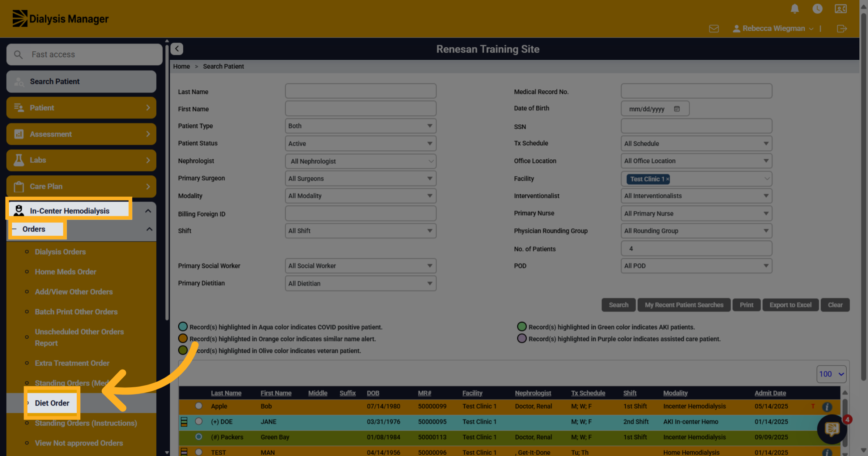
Task: Collapse the In-Center Hemodialysis section chevron
Action: click(x=148, y=211)
